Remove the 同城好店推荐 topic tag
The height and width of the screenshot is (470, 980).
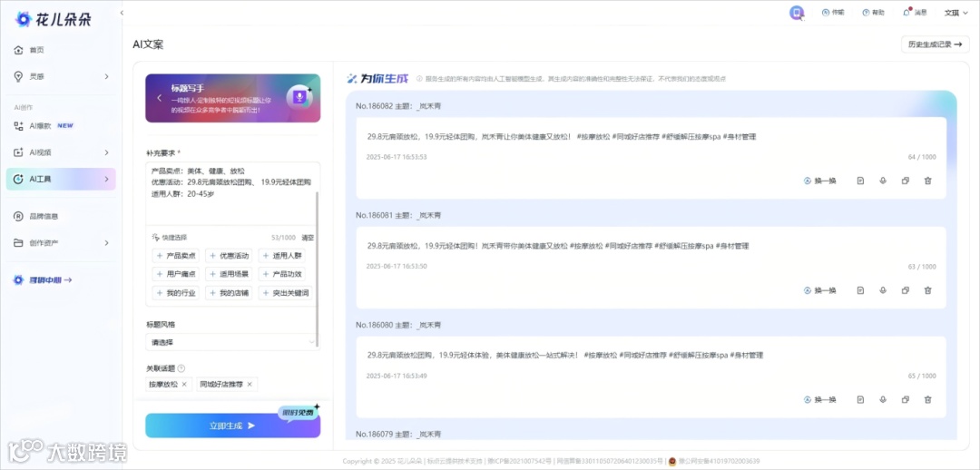250,385
